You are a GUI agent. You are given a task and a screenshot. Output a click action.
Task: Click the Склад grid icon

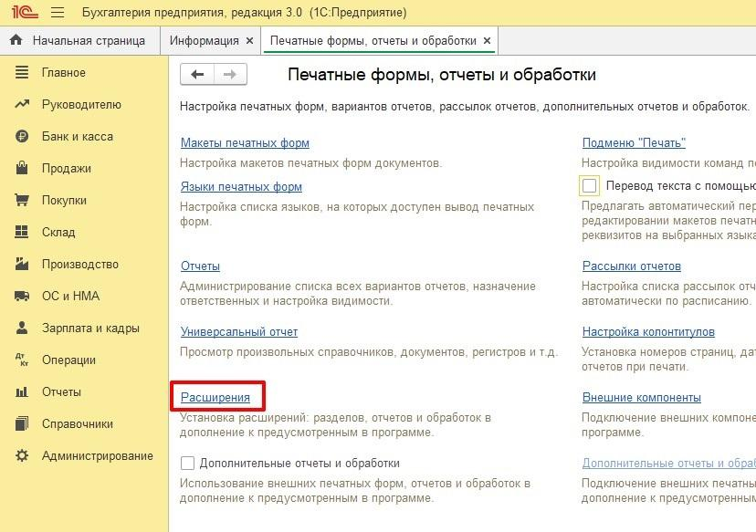[x=22, y=232]
